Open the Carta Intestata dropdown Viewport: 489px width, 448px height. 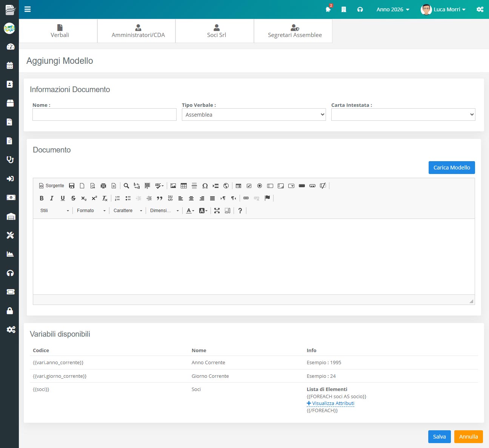(x=403, y=115)
